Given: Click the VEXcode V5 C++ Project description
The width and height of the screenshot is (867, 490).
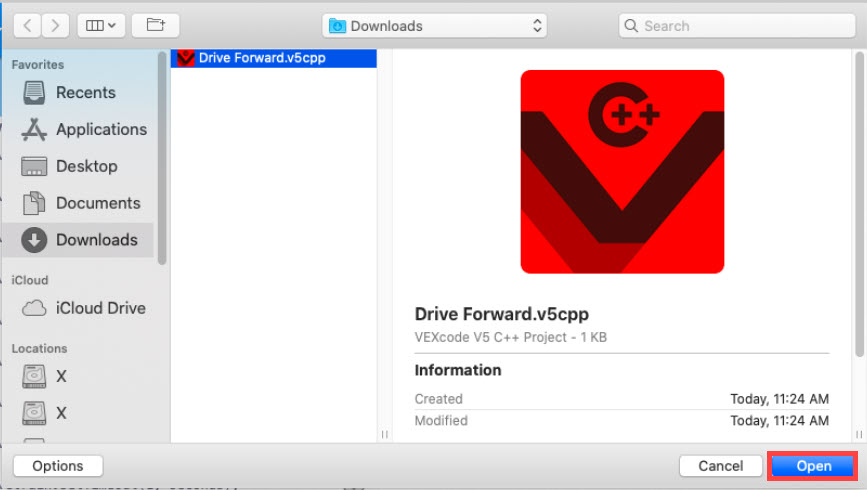Looking at the screenshot, I should 510,337.
